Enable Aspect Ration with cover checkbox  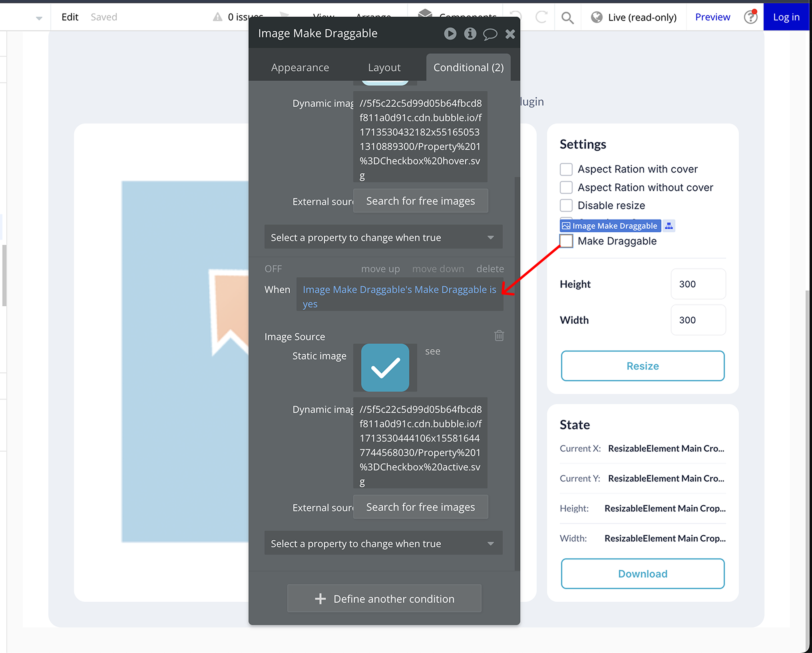coord(566,169)
